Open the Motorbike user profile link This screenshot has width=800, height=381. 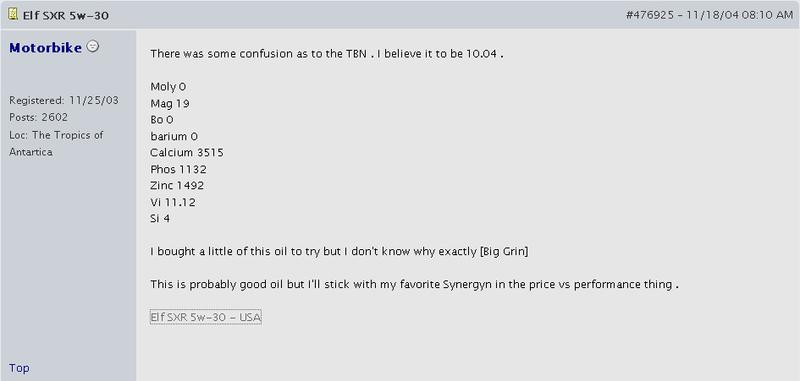(45, 47)
